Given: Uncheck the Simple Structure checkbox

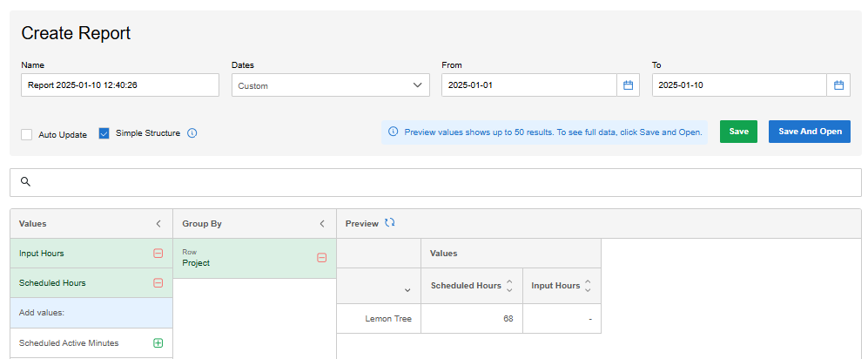Looking at the screenshot, I should [104, 133].
